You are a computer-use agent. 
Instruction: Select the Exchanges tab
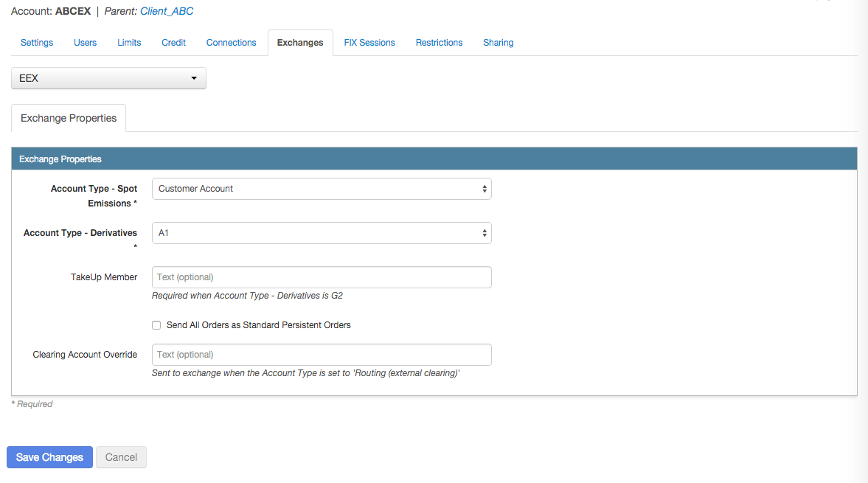pyautogui.click(x=300, y=43)
